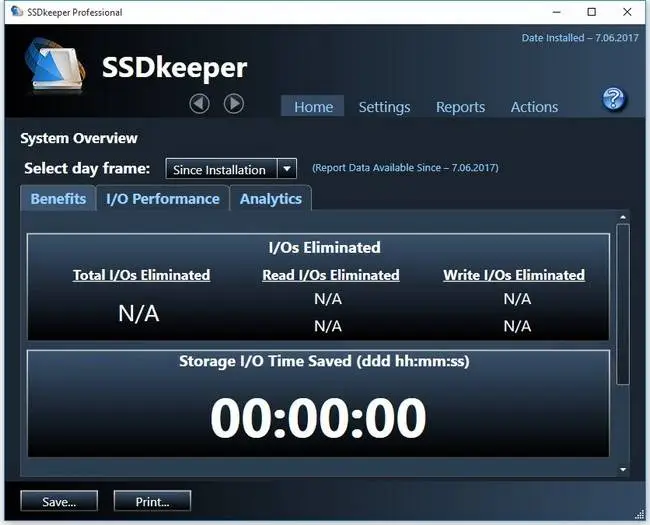Click the back navigation arrow icon
Image resolution: width=650 pixels, height=525 pixels.
click(x=199, y=103)
